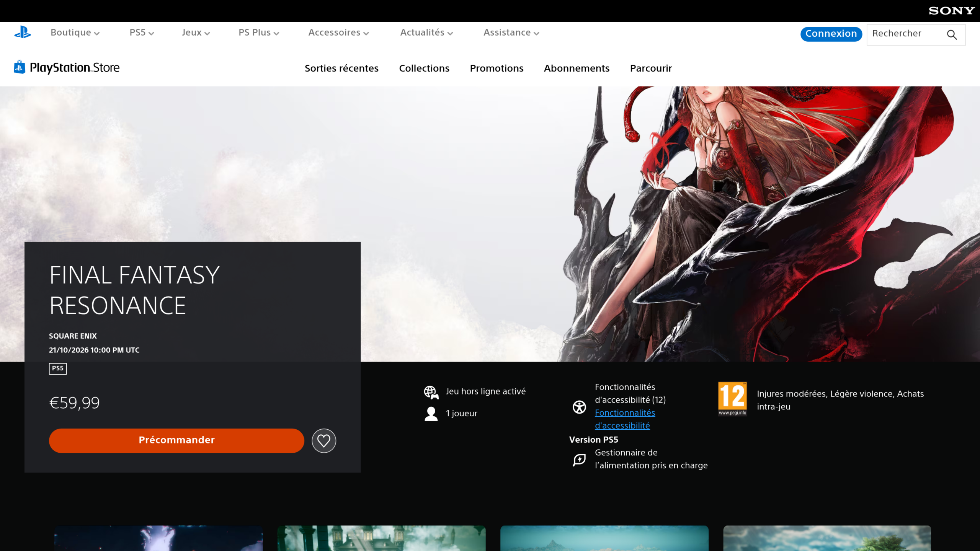Open the fourth screenshot thumbnail with tree
980x551 pixels.
point(827,538)
